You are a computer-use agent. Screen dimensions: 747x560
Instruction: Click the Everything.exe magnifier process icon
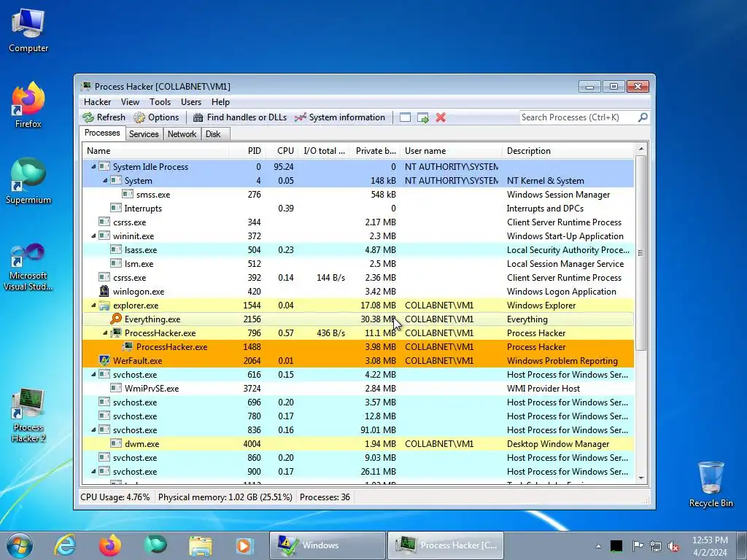[x=116, y=319]
